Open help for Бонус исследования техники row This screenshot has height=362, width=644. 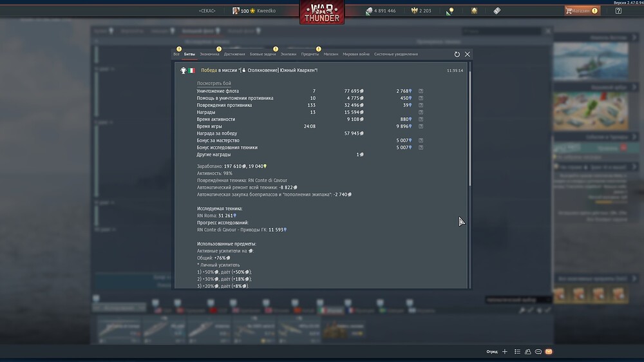421,148
